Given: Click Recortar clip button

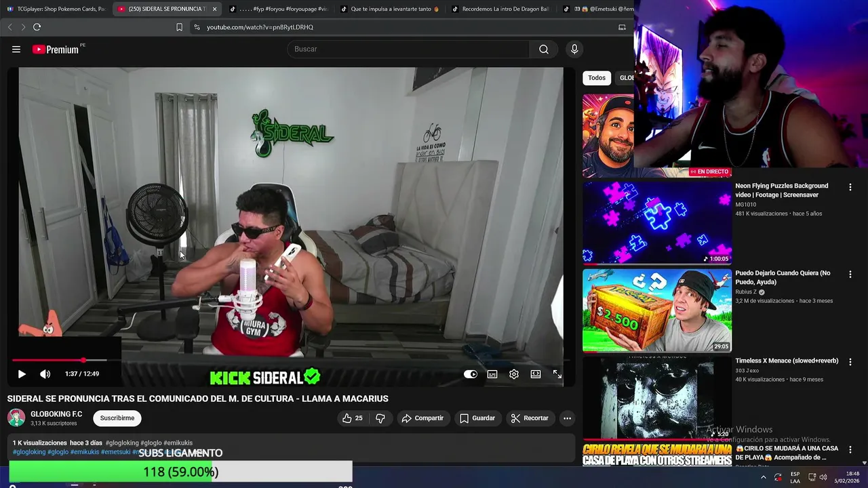Looking at the screenshot, I should 530,418.
